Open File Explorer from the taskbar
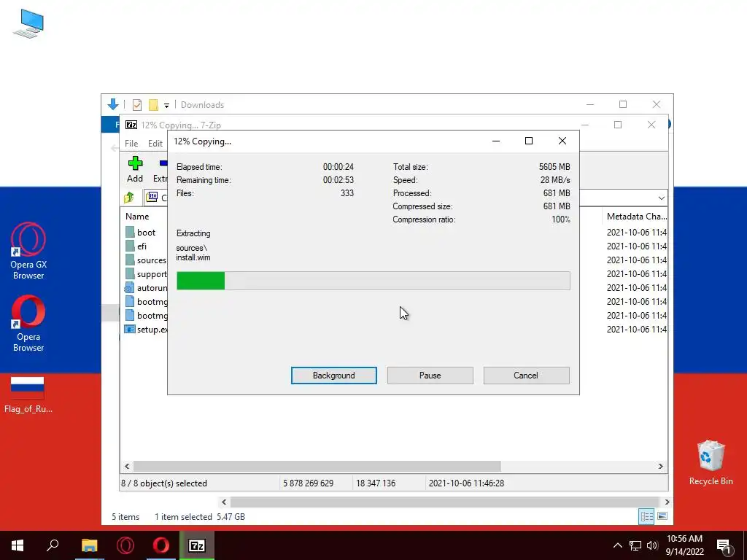 coord(89,545)
